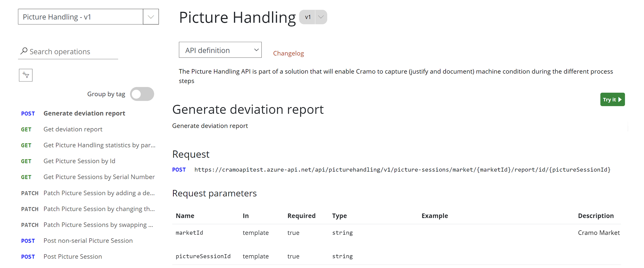Select Get deviation report operation
The image size is (644, 268).
click(73, 129)
